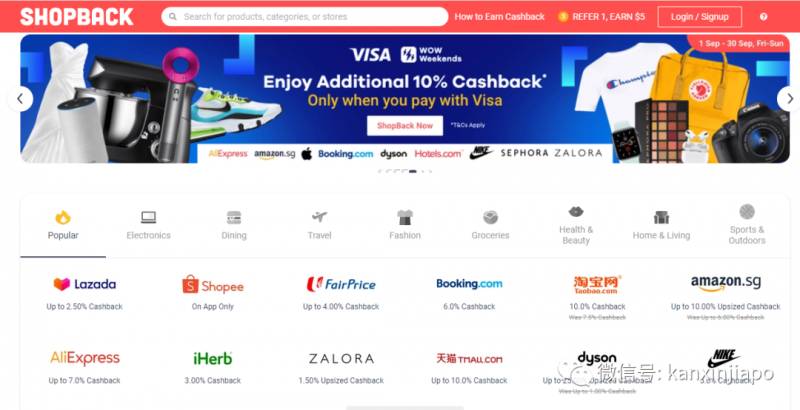Image resolution: width=800 pixels, height=410 pixels.
Task: Click the ShopBack Now banner button
Action: tap(405, 125)
